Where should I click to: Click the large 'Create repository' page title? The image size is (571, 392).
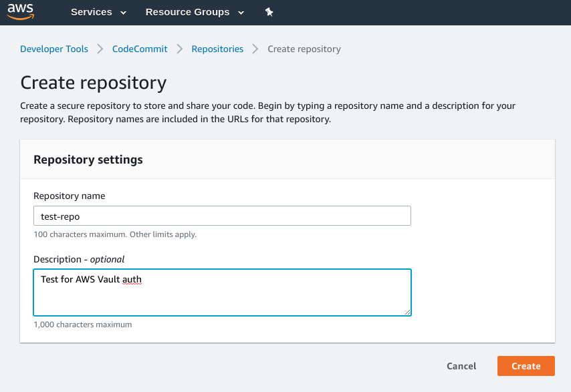(93, 83)
